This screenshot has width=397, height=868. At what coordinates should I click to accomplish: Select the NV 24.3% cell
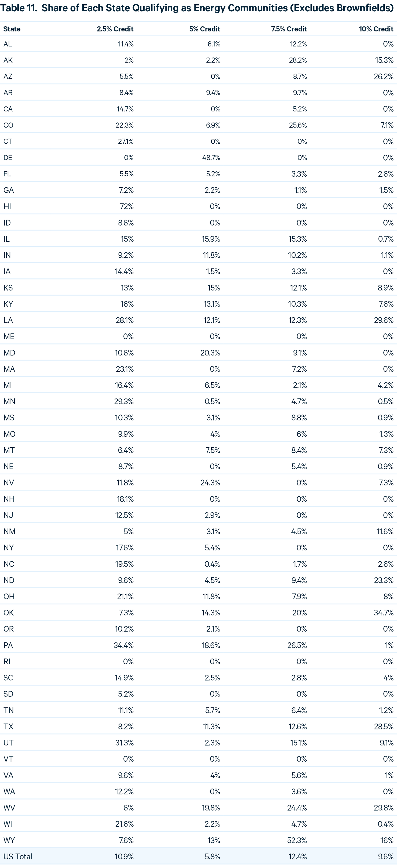pos(210,482)
